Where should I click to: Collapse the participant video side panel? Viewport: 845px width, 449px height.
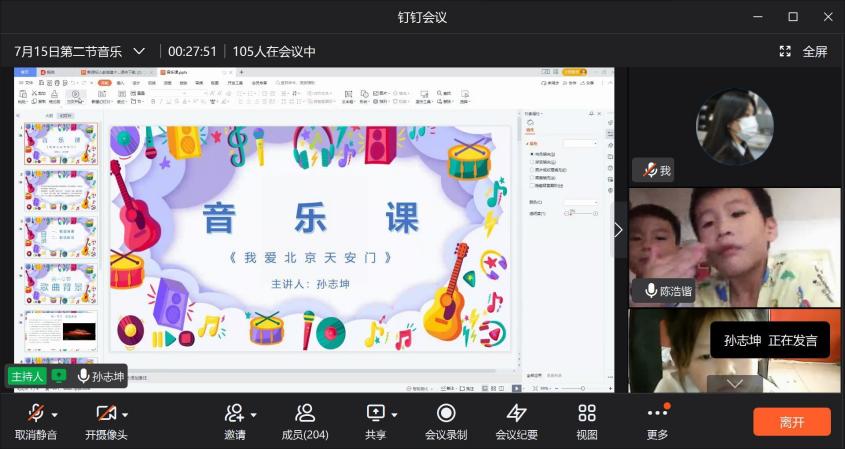(618, 229)
